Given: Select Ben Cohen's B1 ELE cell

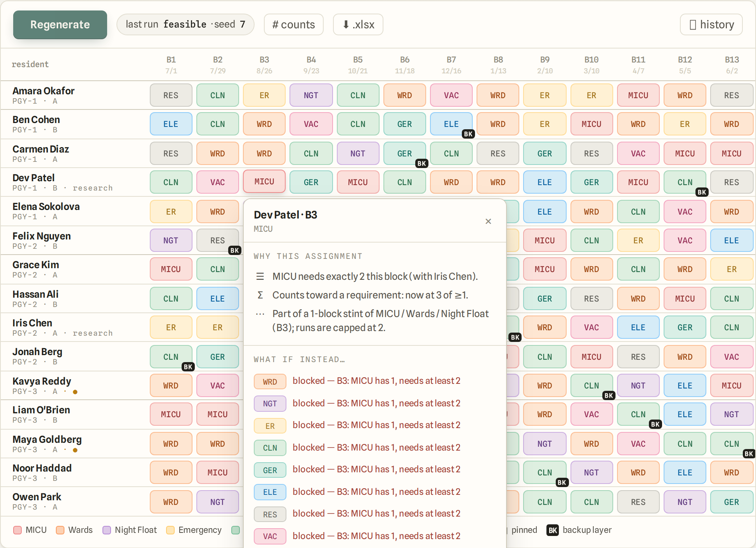Looking at the screenshot, I should (171, 124).
